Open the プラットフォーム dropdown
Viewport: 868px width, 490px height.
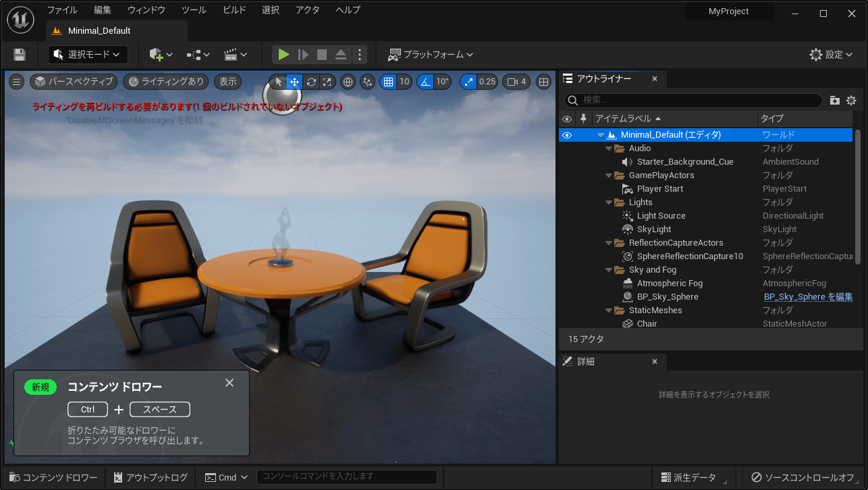pos(431,55)
